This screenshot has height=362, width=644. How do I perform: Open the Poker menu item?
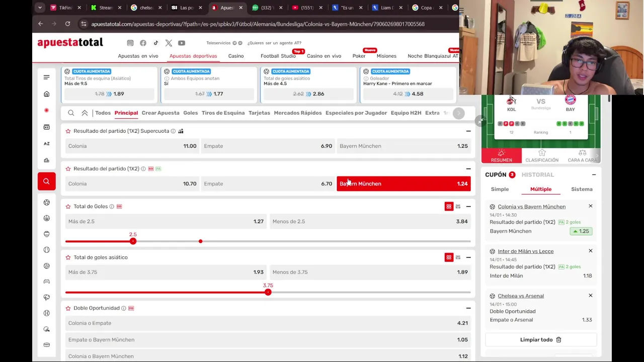point(359,56)
